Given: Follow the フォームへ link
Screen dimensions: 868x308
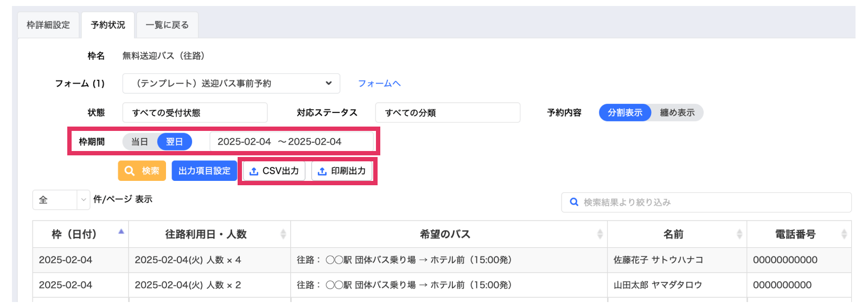Looking at the screenshot, I should 379,84.
